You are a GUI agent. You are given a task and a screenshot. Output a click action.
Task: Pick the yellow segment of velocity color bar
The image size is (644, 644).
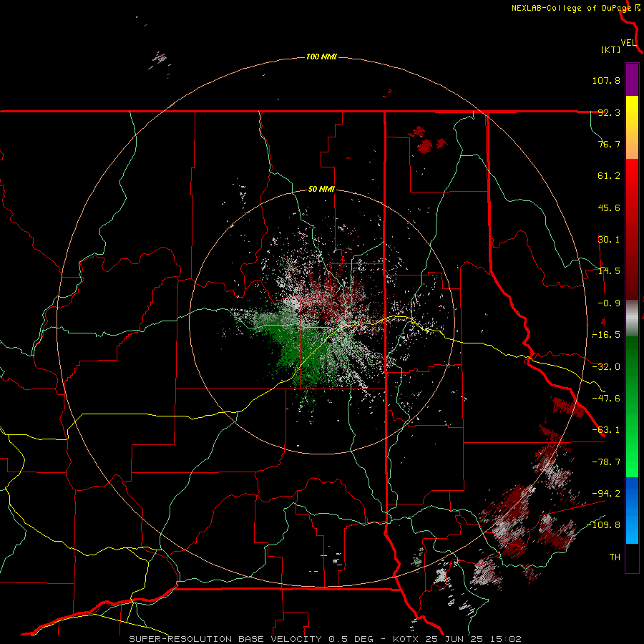[x=632, y=127]
